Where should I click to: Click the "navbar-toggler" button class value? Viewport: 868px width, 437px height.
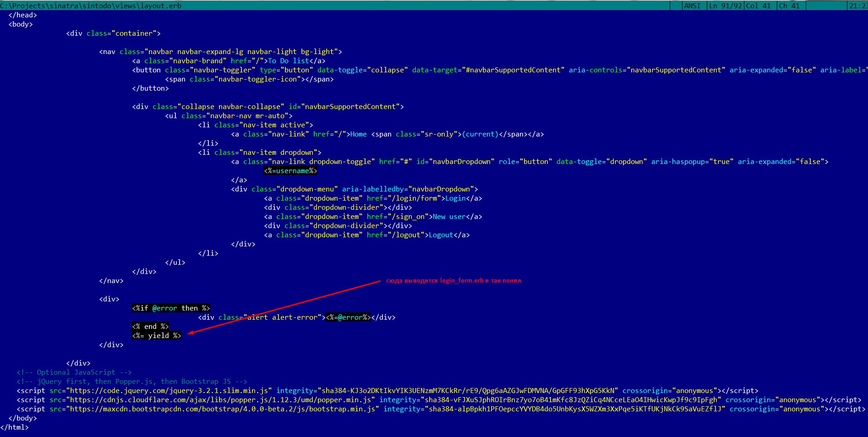(x=223, y=70)
